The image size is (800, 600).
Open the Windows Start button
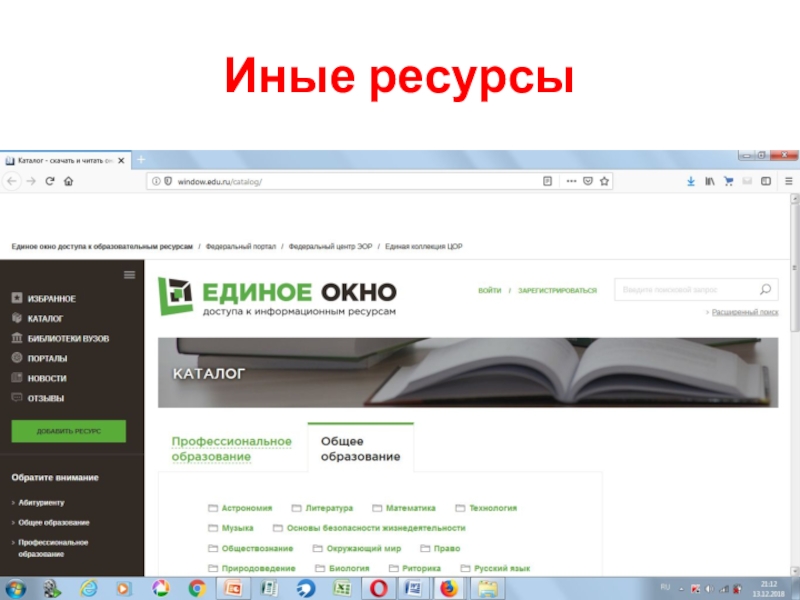click(15, 589)
